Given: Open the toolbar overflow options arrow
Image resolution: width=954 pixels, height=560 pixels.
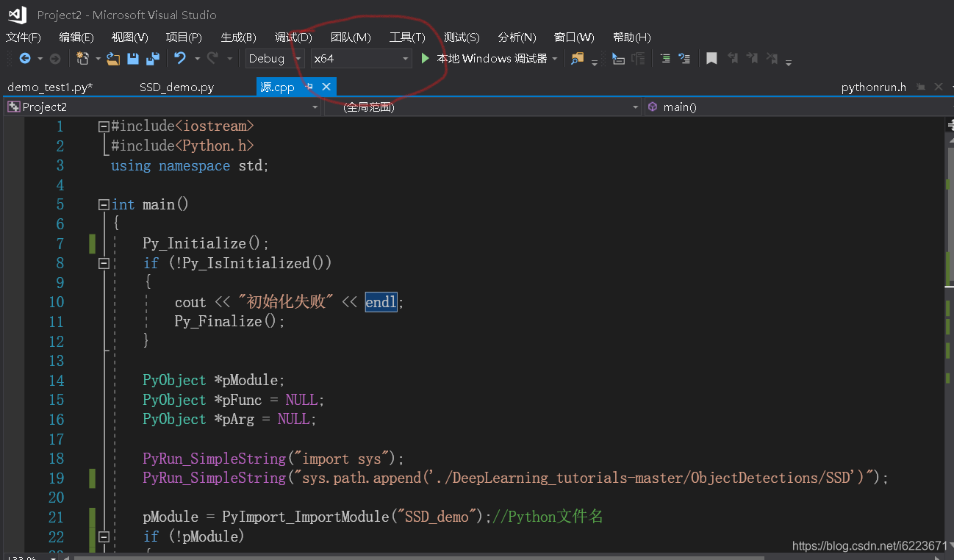Looking at the screenshot, I should (789, 62).
